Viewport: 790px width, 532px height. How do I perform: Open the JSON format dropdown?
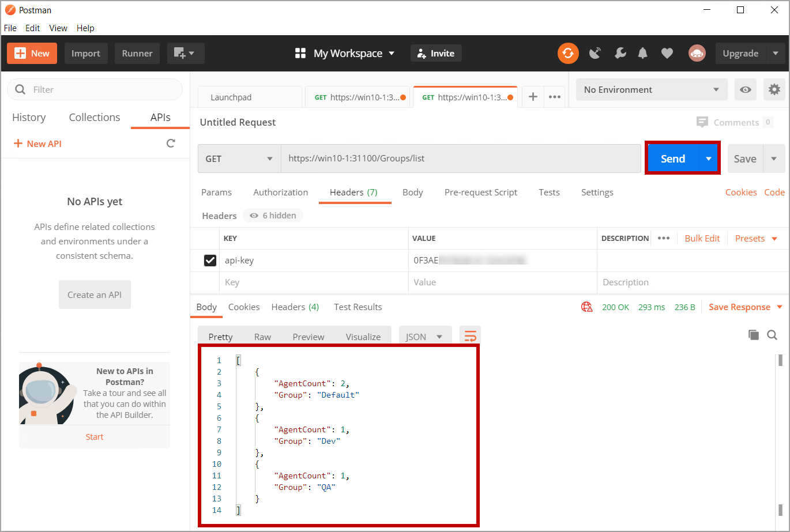424,337
